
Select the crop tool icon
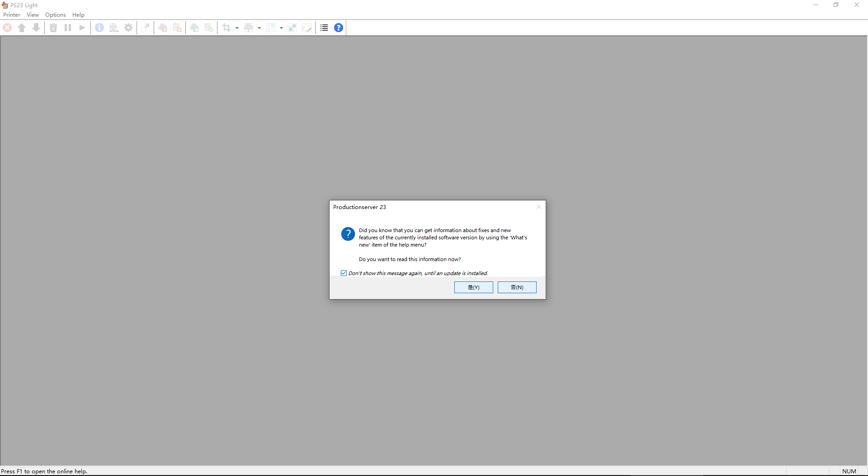[x=226, y=28]
